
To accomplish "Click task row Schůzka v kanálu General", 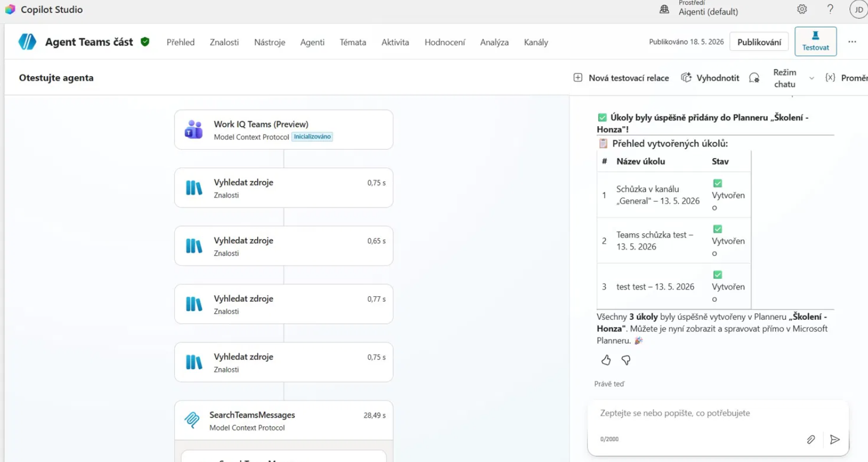I will 674,195.
